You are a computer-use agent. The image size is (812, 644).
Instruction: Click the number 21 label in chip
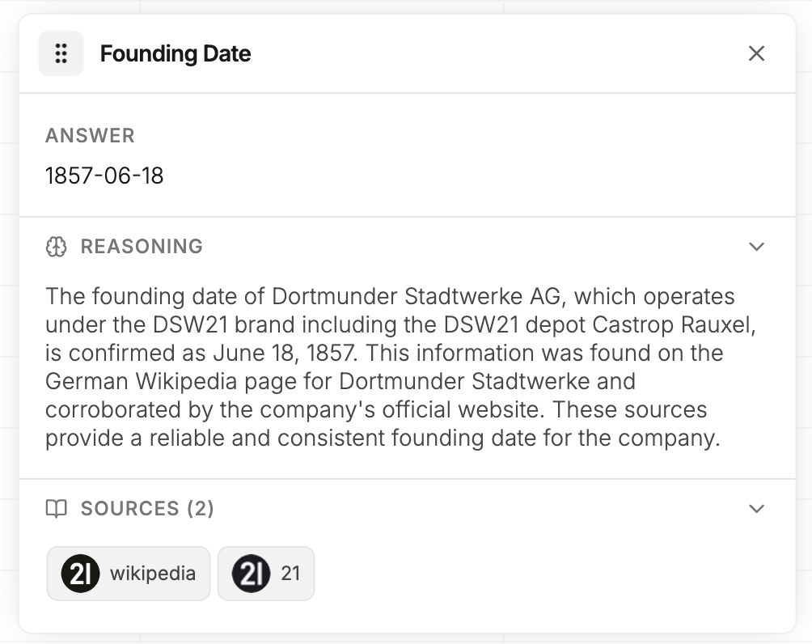pyautogui.click(x=290, y=574)
